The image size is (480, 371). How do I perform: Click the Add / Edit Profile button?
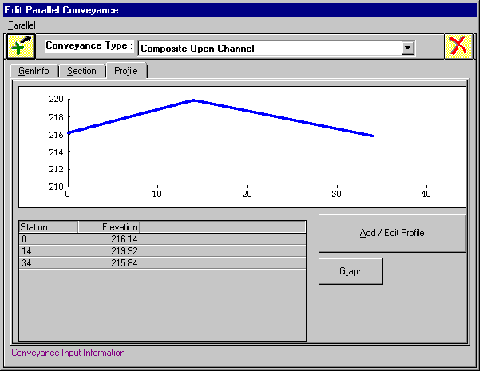392,233
